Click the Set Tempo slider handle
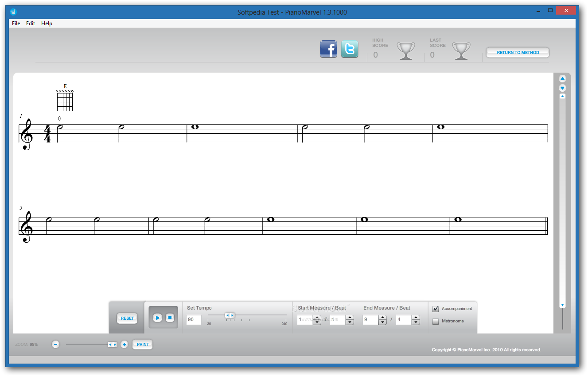This screenshot has height=376, width=588. coord(230,315)
